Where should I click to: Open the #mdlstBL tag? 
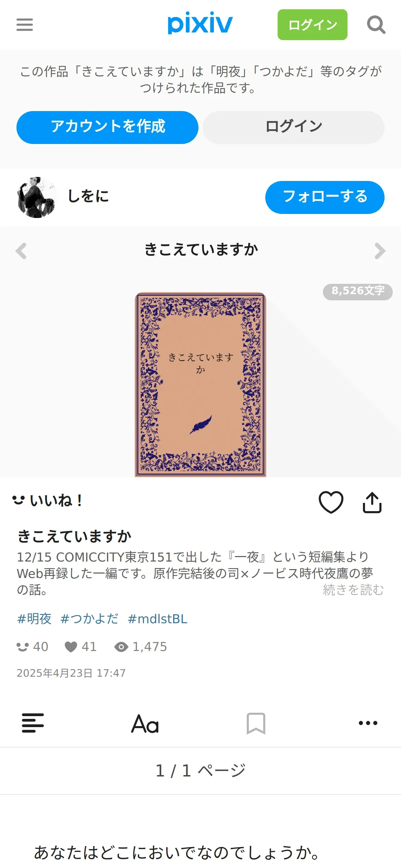tap(158, 619)
